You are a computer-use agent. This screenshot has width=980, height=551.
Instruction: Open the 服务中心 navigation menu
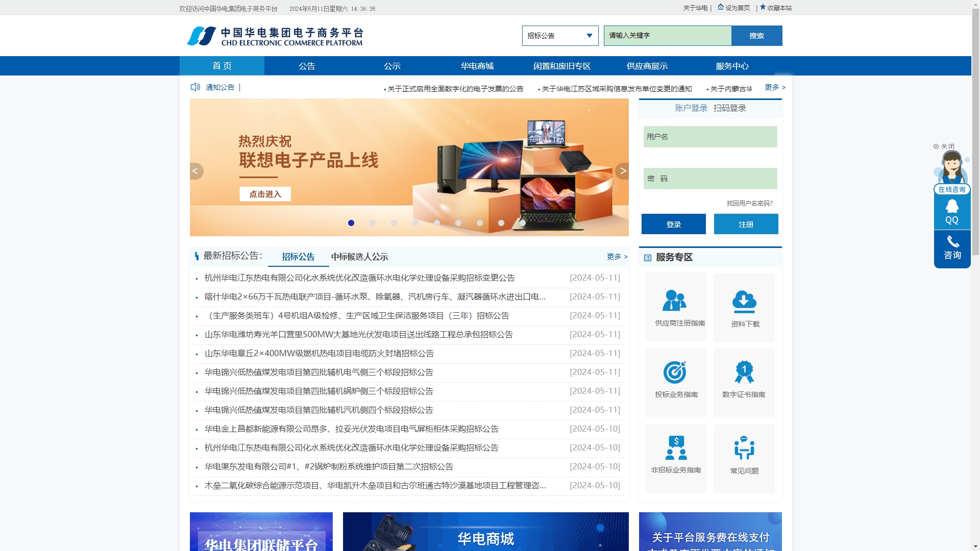[732, 66]
